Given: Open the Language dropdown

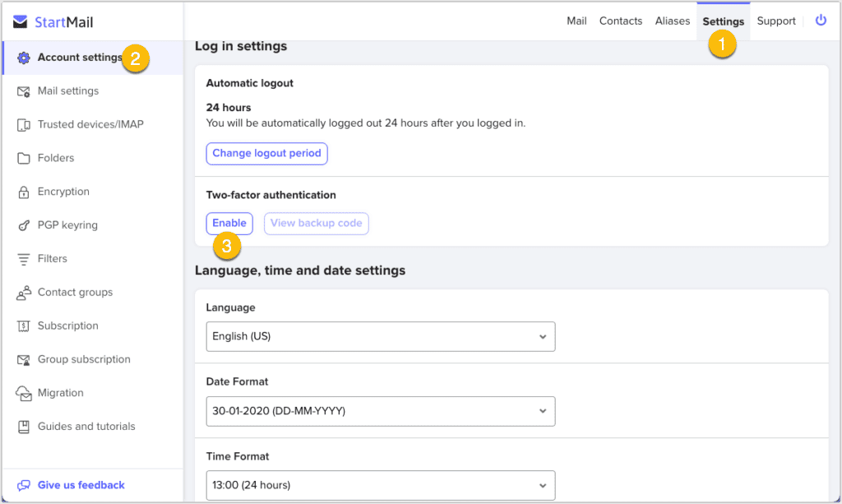Looking at the screenshot, I should [x=380, y=336].
